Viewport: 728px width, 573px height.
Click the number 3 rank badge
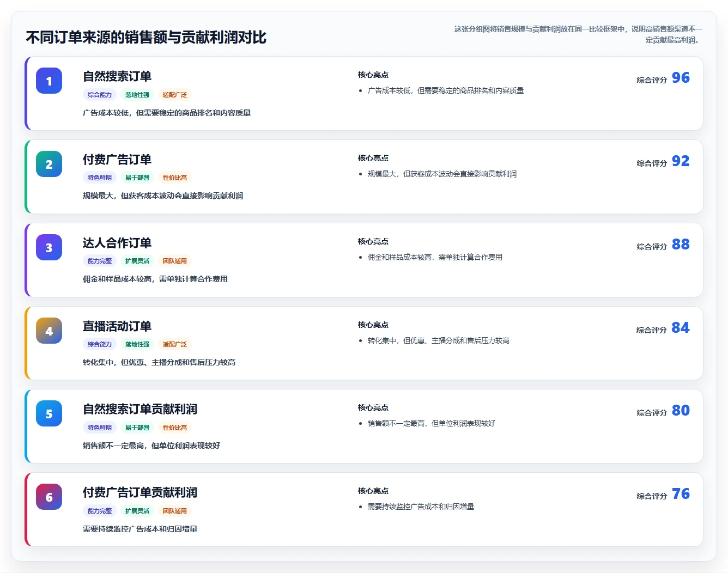[x=49, y=248]
